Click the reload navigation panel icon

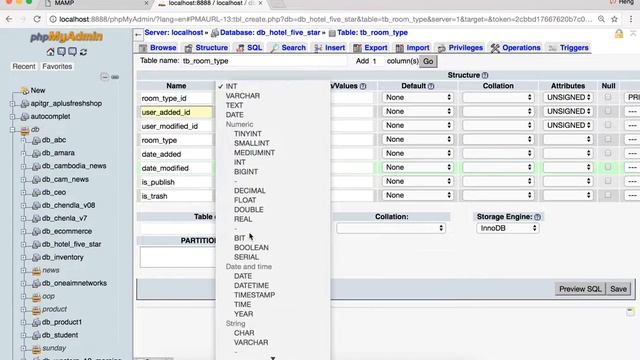click(x=84, y=52)
